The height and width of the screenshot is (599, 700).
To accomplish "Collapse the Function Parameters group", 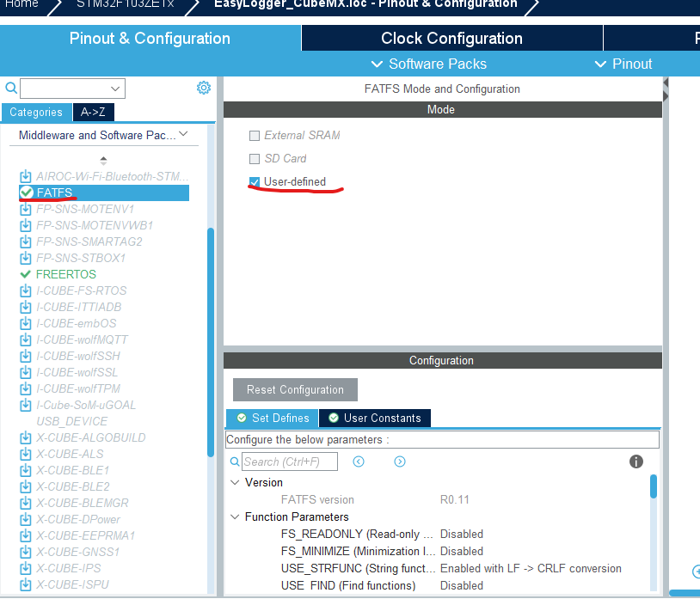I will coord(235,516).
